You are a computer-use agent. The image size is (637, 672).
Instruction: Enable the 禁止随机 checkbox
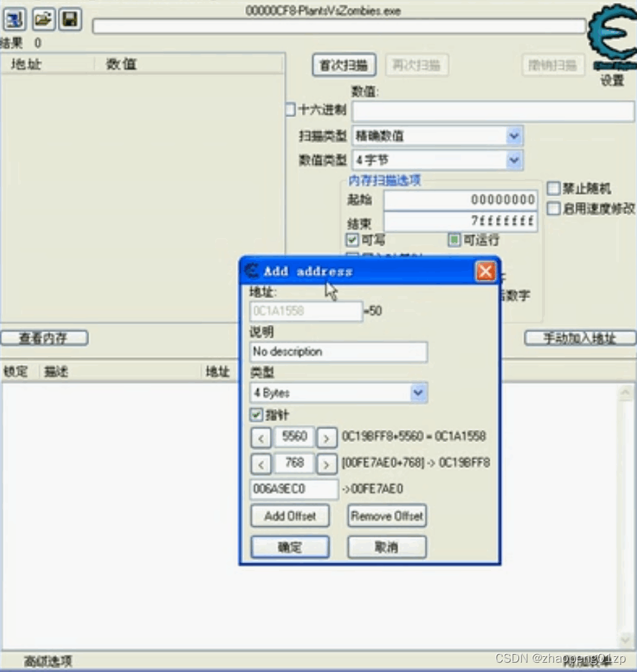click(x=554, y=188)
